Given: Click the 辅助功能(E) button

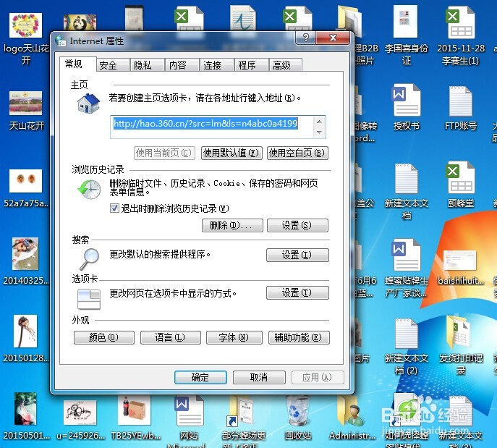Looking at the screenshot, I should [x=299, y=337].
